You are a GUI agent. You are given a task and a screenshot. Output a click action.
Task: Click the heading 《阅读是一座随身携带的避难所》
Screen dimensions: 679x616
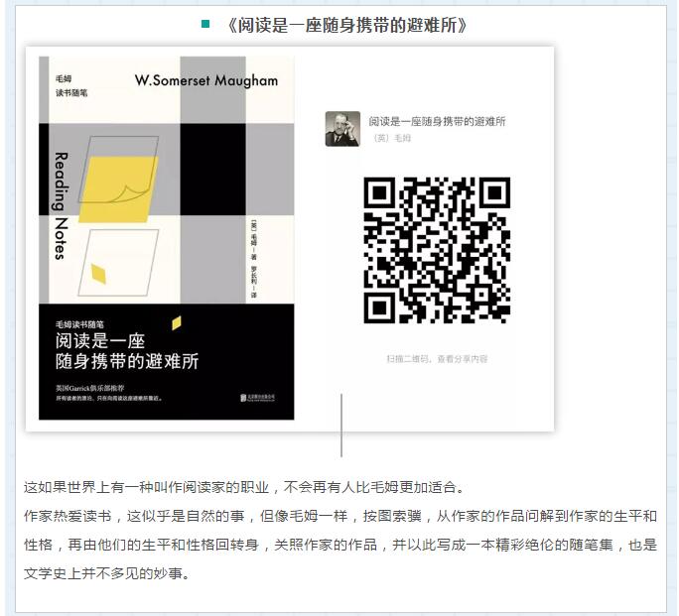(345, 25)
